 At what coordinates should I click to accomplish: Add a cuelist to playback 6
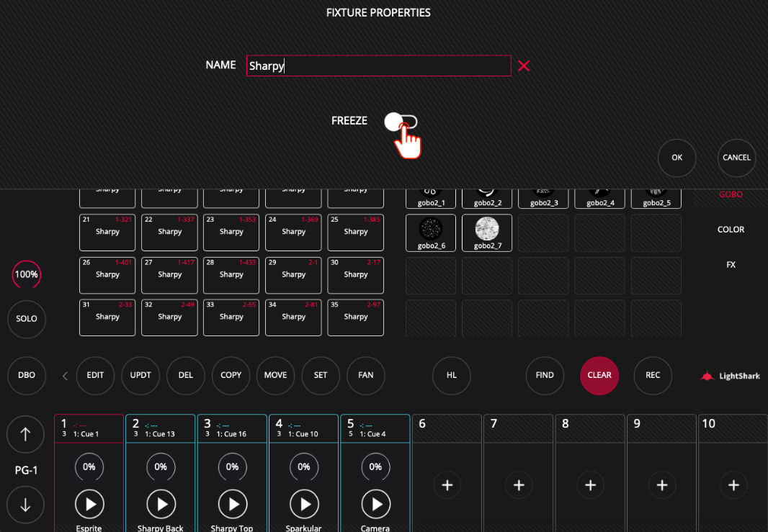coord(447,485)
